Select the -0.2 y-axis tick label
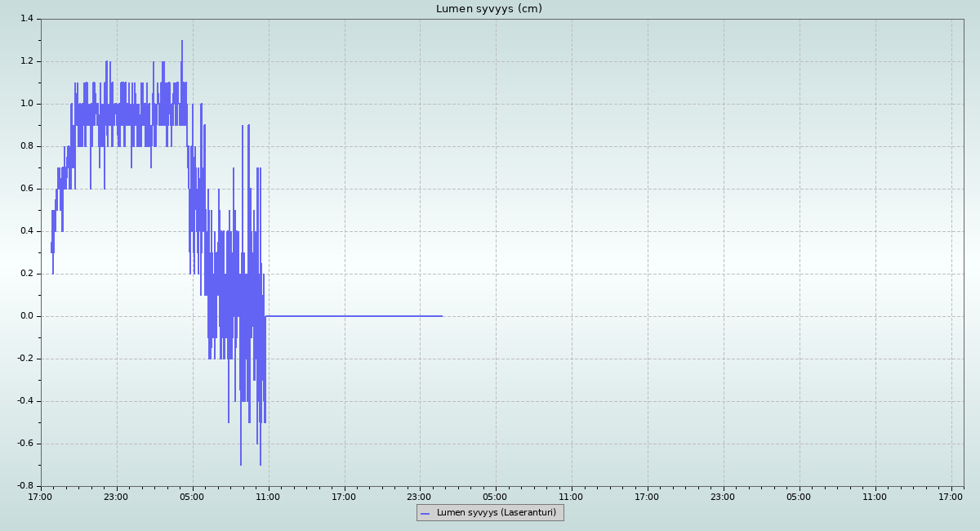 pos(24,359)
